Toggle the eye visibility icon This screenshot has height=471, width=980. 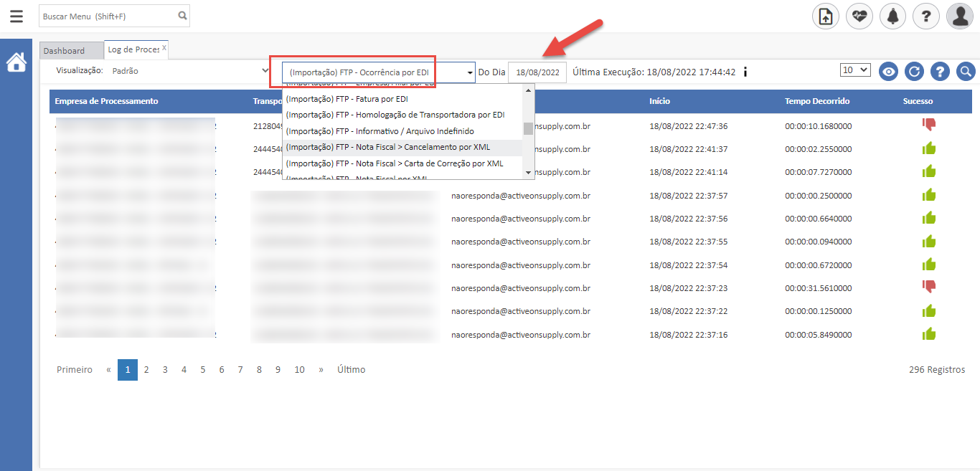tap(889, 71)
